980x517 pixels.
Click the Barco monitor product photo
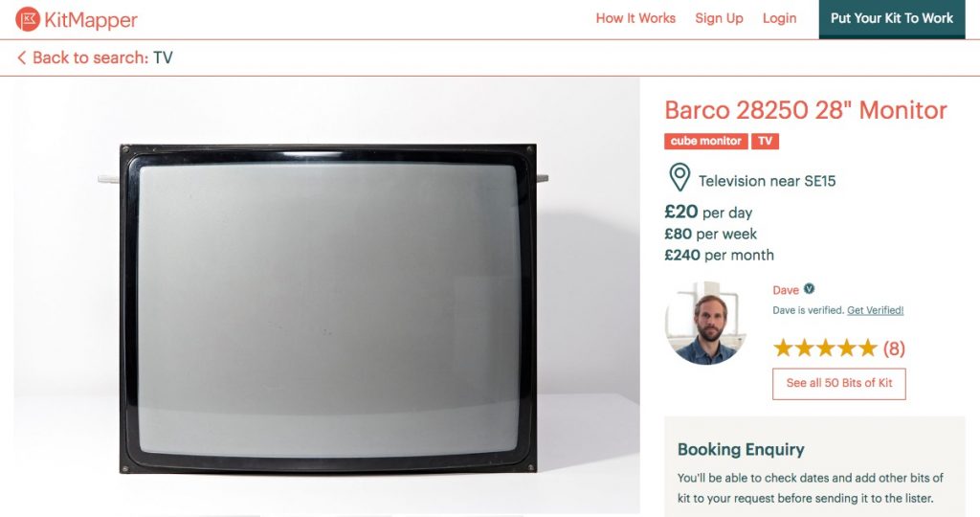pos(326,295)
